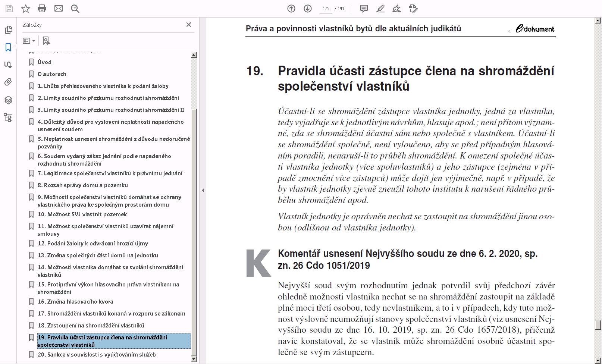Select bookmark 5. Neplatnost usnesení shromáždění
Screen dimensions: 602x364
pos(114,143)
